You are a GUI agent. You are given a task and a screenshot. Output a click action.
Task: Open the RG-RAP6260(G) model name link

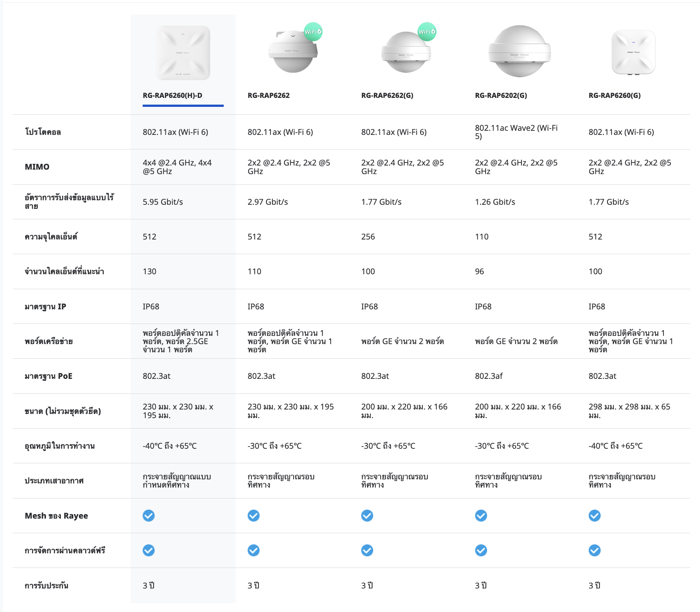(614, 95)
